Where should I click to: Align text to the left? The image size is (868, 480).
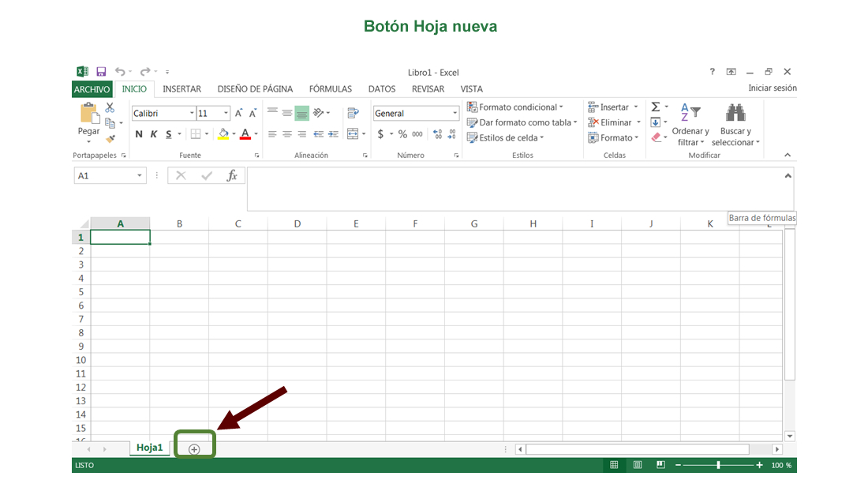point(272,134)
